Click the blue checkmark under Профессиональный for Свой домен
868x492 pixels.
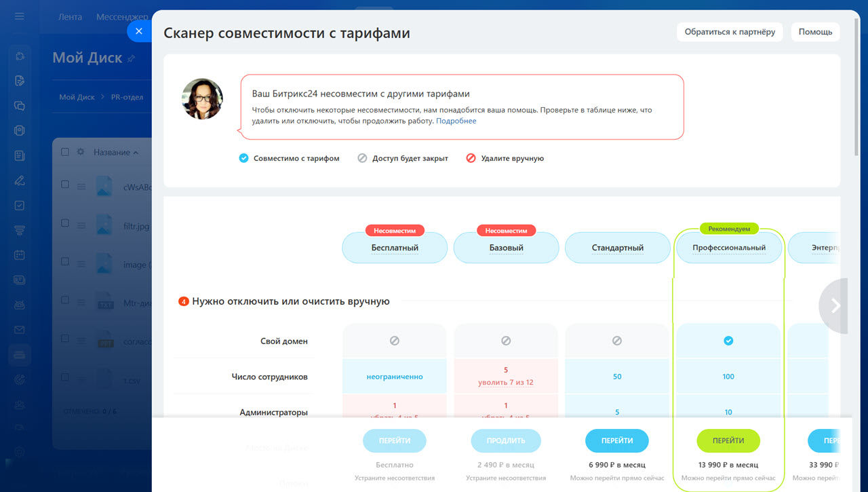(x=728, y=341)
